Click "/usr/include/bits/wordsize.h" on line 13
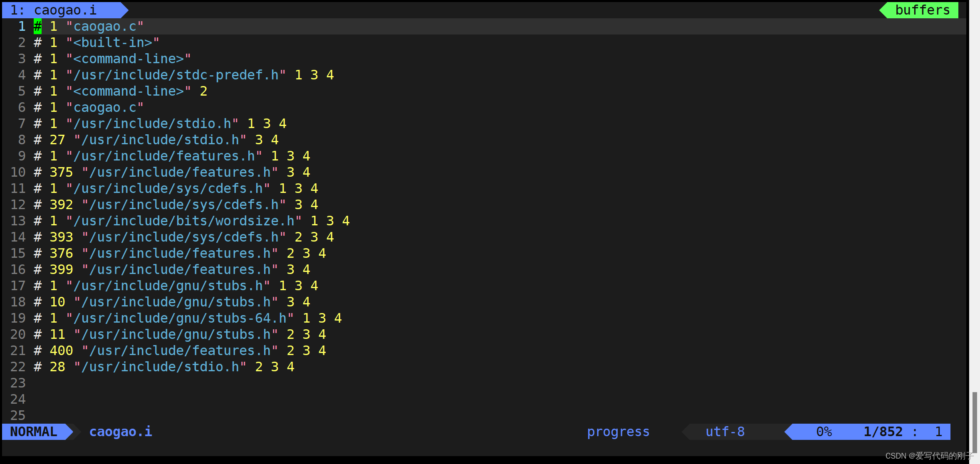The image size is (980, 464). [x=184, y=221]
